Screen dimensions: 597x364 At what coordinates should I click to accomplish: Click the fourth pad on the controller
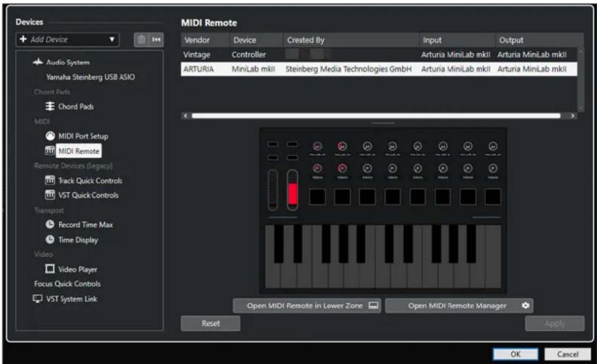(393, 197)
